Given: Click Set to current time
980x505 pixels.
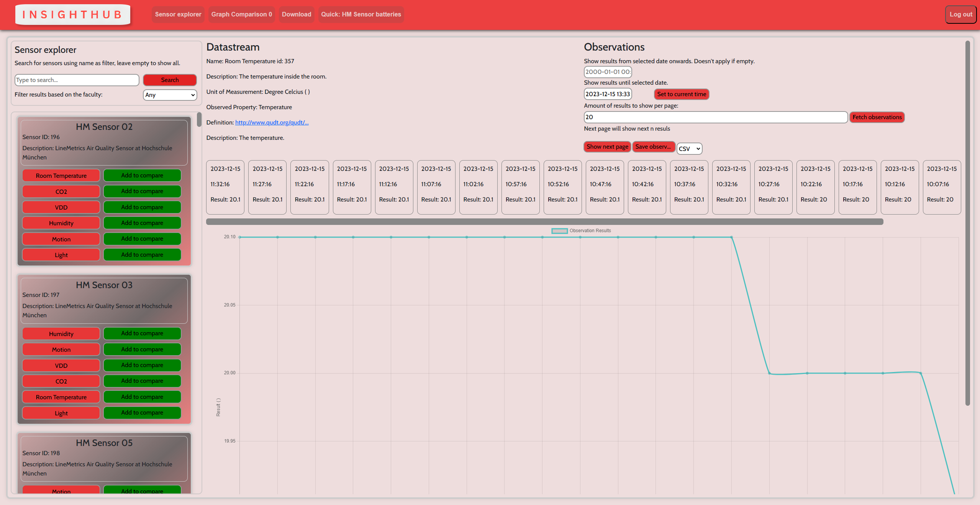Looking at the screenshot, I should pyautogui.click(x=681, y=94).
